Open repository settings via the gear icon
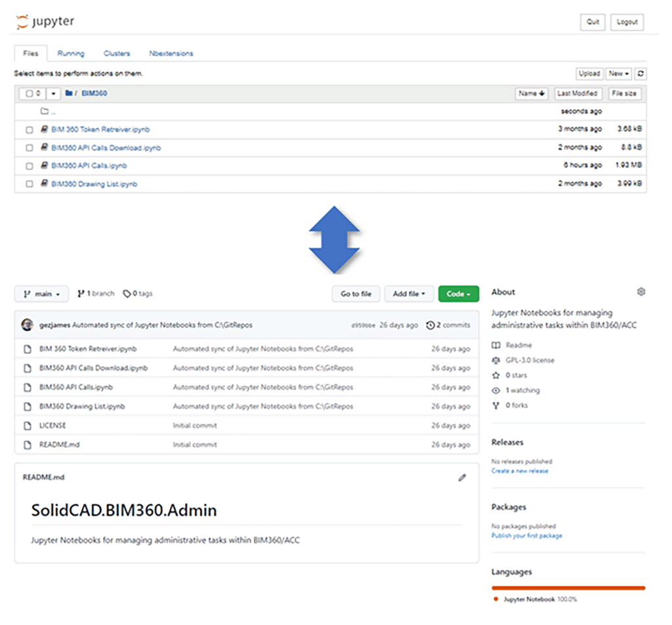 click(x=641, y=291)
